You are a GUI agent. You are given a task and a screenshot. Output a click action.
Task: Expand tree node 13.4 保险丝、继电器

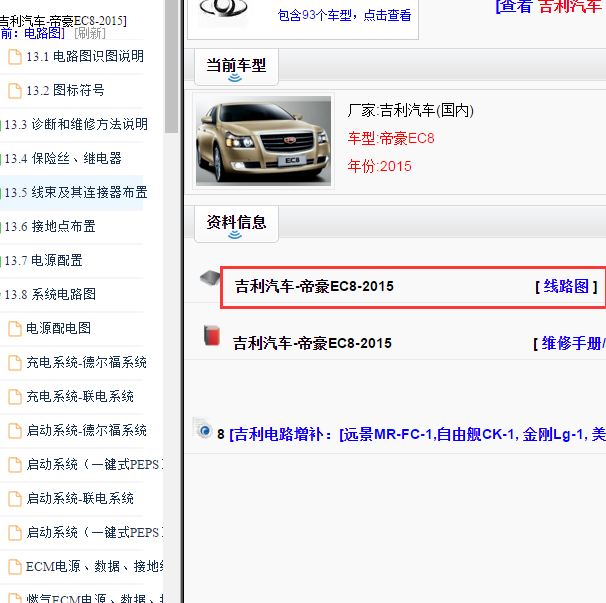pyautogui.click(x=1, y=159)
